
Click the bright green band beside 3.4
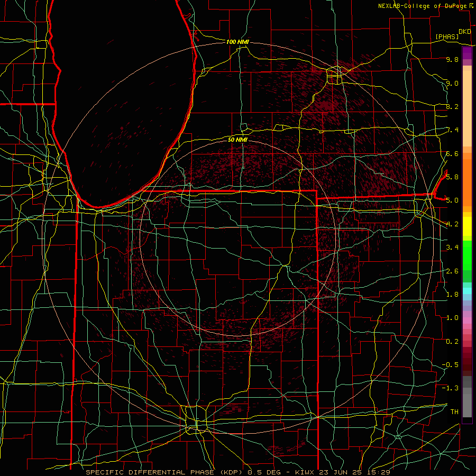coord(467,254)
